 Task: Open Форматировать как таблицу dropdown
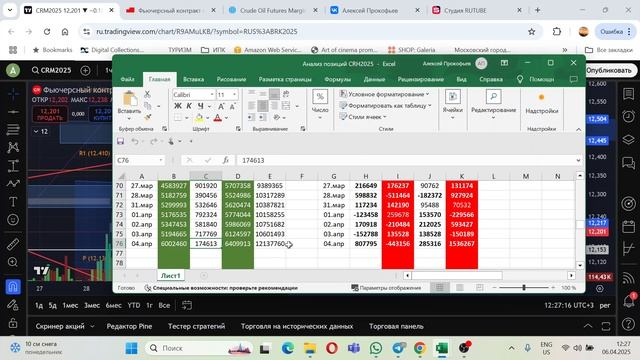pyautogui.click(x=385, y=105)
